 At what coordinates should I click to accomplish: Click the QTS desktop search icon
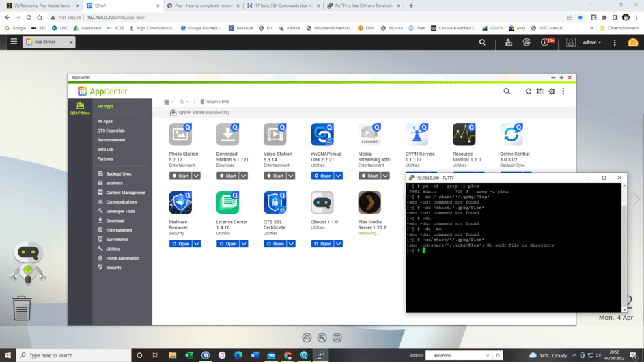pos(482,42)
